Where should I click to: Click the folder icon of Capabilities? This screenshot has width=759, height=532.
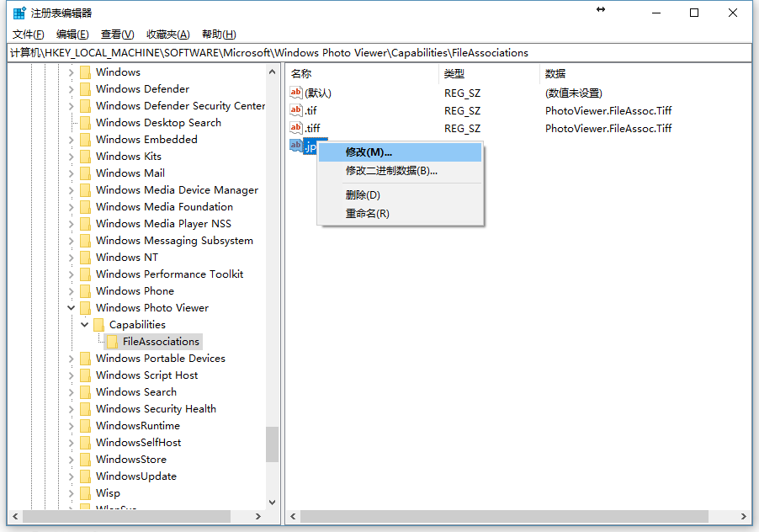pos(98,325)
